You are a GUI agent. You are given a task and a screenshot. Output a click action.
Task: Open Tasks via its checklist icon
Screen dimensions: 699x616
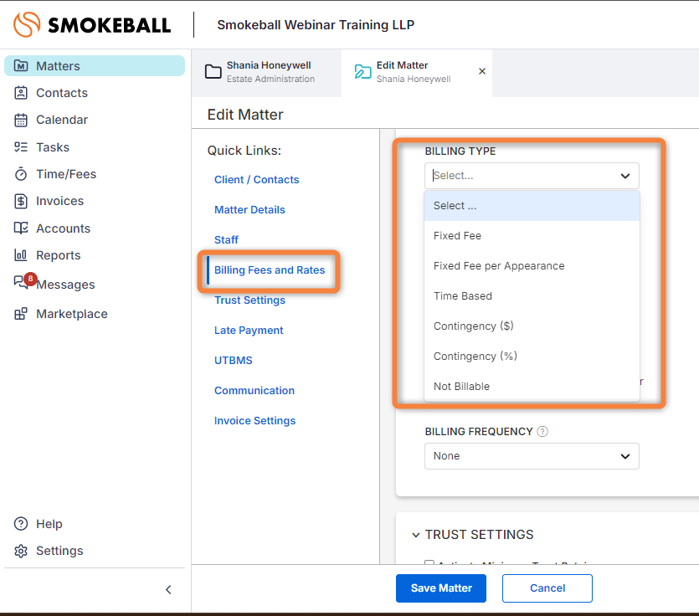(21, 147)
